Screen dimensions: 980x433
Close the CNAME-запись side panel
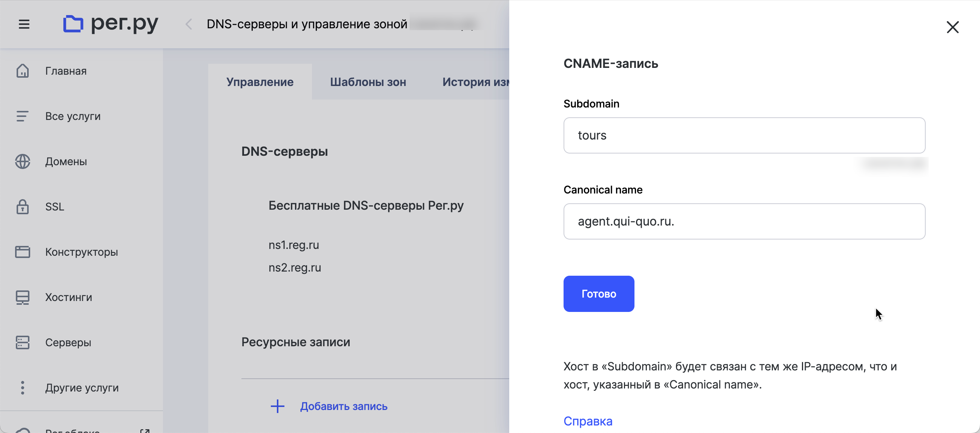pos(952,28)
